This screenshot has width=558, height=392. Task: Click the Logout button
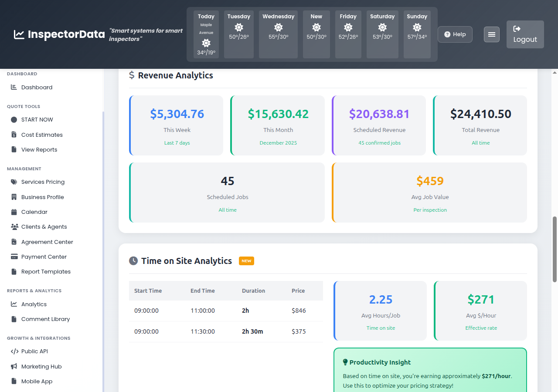coord(525,34)
